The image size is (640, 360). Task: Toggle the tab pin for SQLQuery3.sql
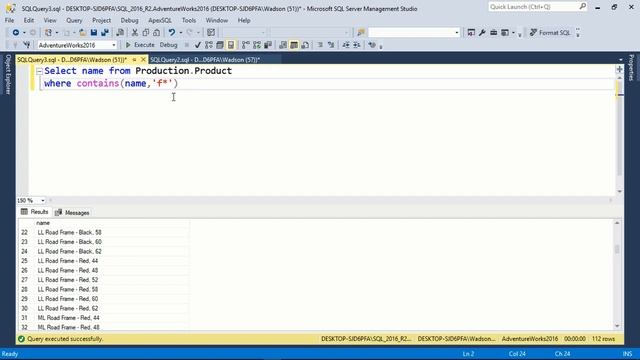pyautogui.click(x=134, y=60)
